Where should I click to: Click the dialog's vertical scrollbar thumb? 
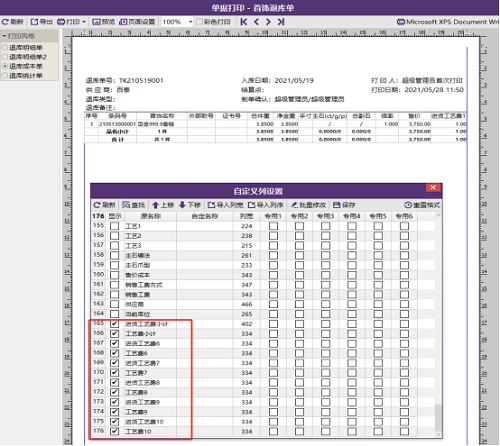pos(438,417)
